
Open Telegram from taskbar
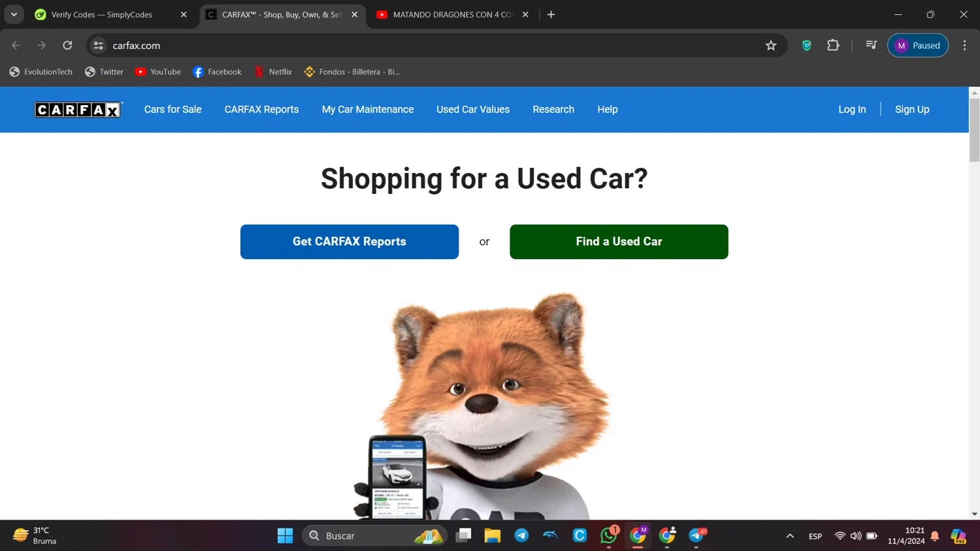pyautogui.click(x=521, y=535)
